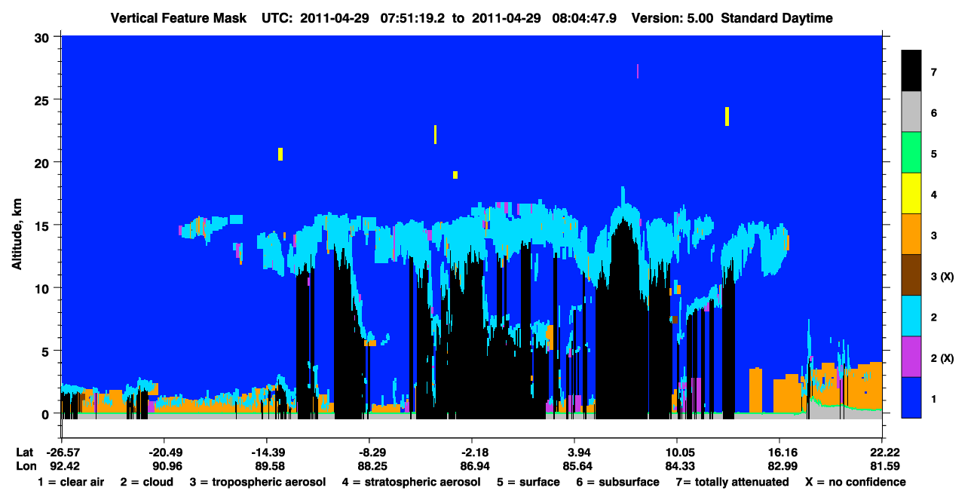Click the '3 = tropospheric aerosol' caption
Viewport: 980px width, 503px height.
point(258,482)
